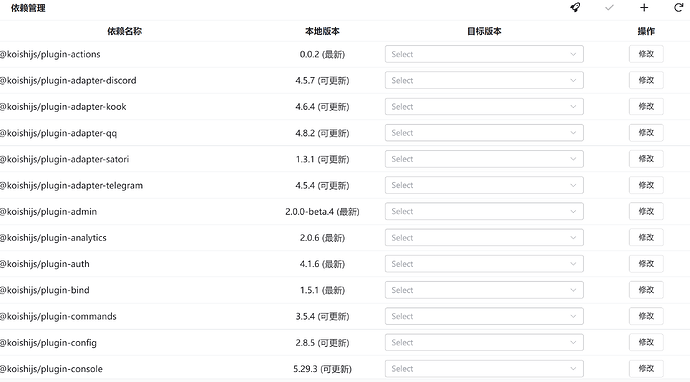The width and height of the screenshot is (690, 382).
Task: Click version 4.1.6 (最新) cell
Action: click(x=323, y=264)
